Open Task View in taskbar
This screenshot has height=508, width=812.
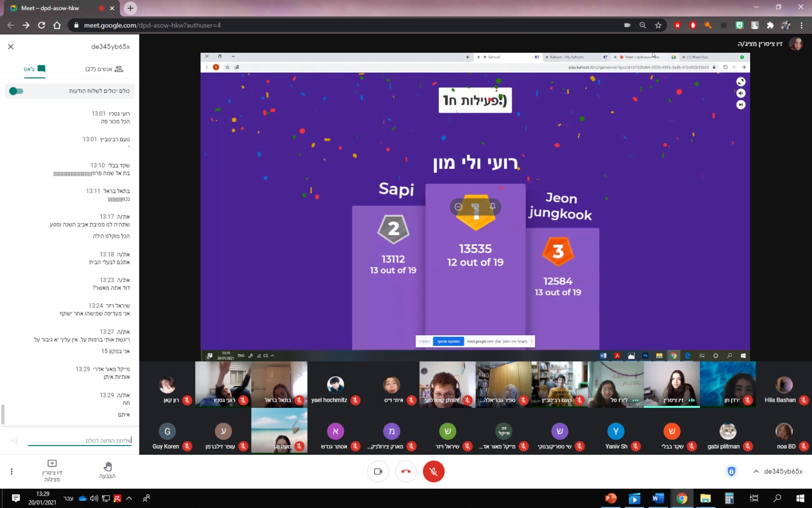tap(754, 498)
